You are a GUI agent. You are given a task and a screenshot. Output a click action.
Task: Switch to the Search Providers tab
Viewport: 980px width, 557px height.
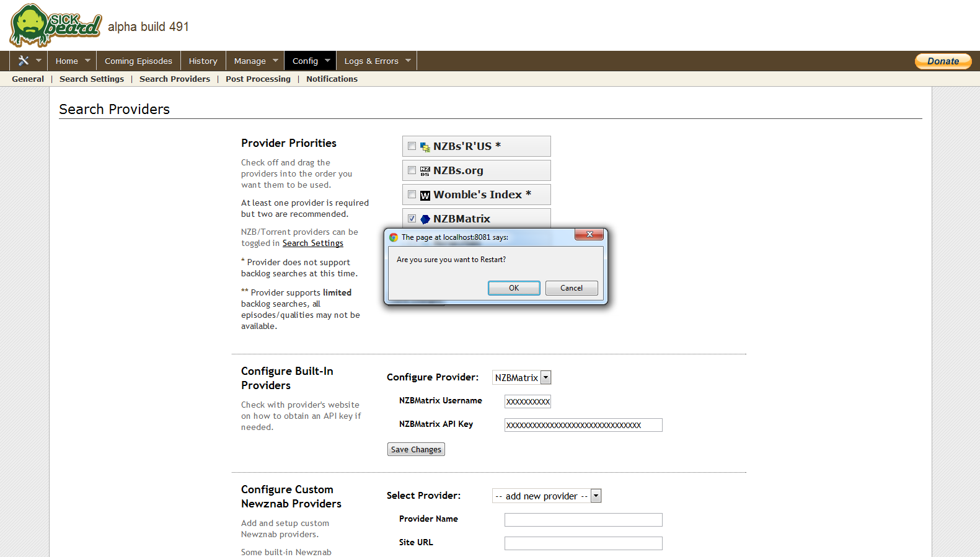(175, 79)
